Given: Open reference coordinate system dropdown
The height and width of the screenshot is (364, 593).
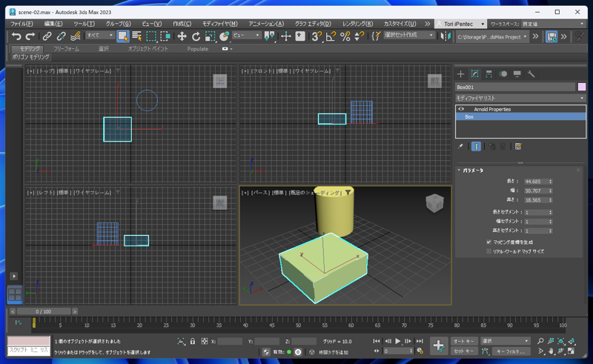Looking at the screenshot, I should [246, 35].
